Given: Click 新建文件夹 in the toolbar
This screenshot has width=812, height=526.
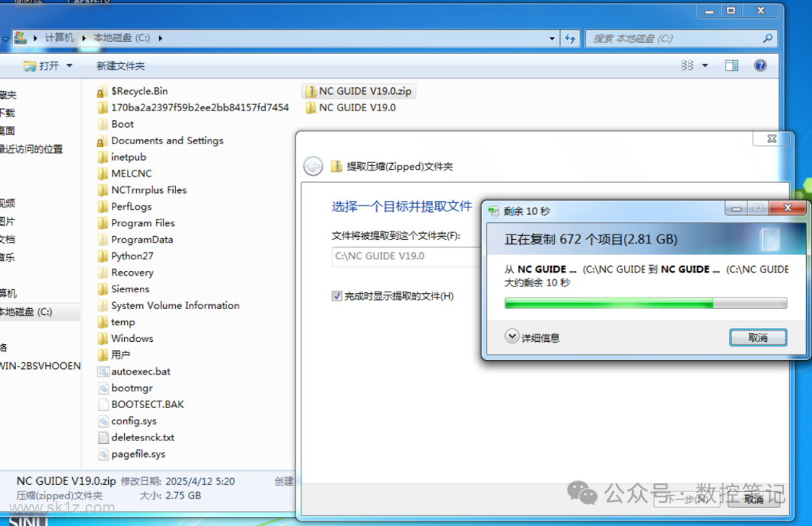Looking at the screenshot, I should click(120, 66).
